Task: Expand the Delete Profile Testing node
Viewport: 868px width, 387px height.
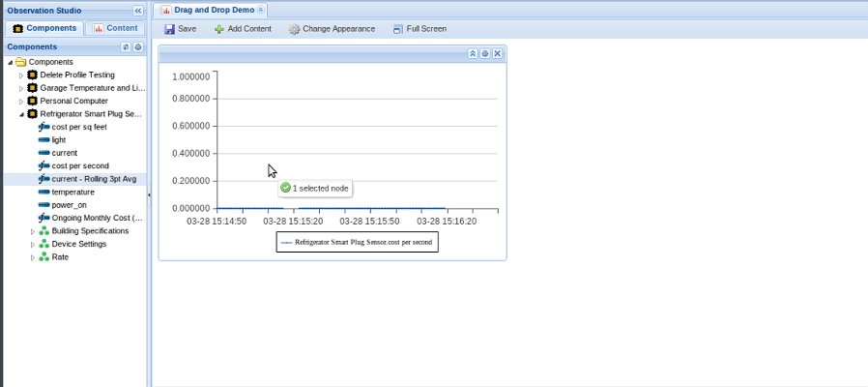Action: tap(21, 75)
